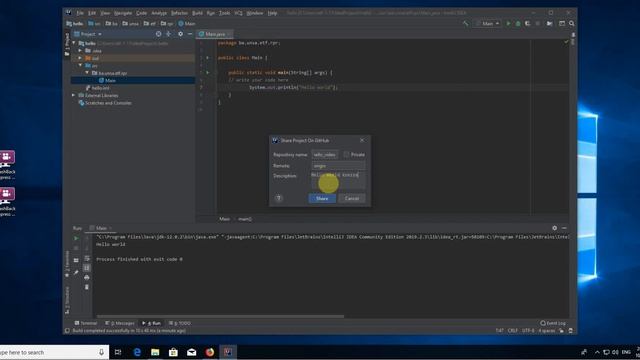Click the print icon in Run console toolbar
The image size is (640, 360).
click(x=87, y=278)
